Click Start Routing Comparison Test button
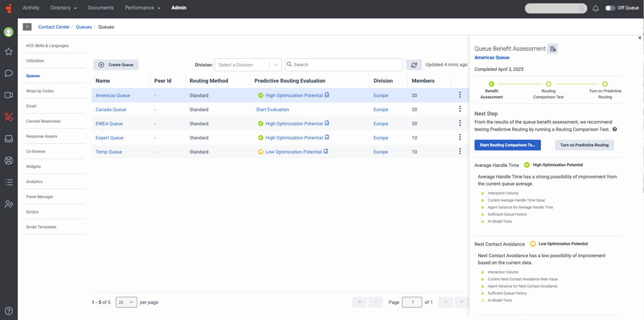 point(508,145)
